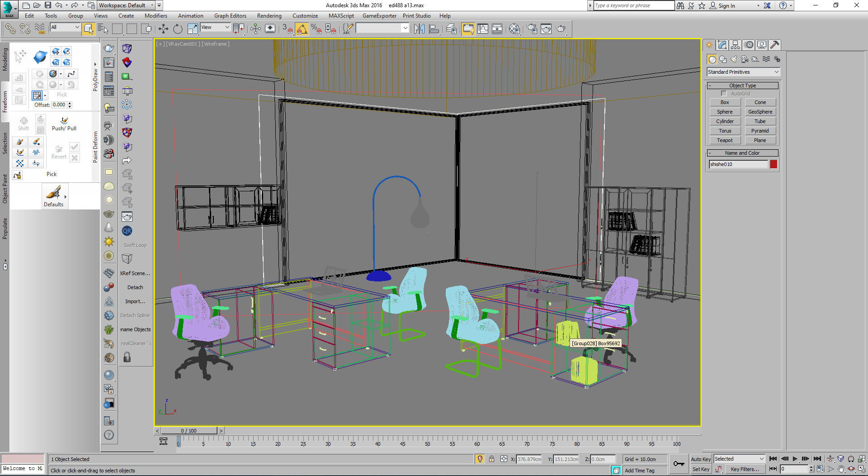Click the Bind to Space Warp tool
The width and height of the screenshot is (868, 476).
pyautogui.click(x=40, y=29)
